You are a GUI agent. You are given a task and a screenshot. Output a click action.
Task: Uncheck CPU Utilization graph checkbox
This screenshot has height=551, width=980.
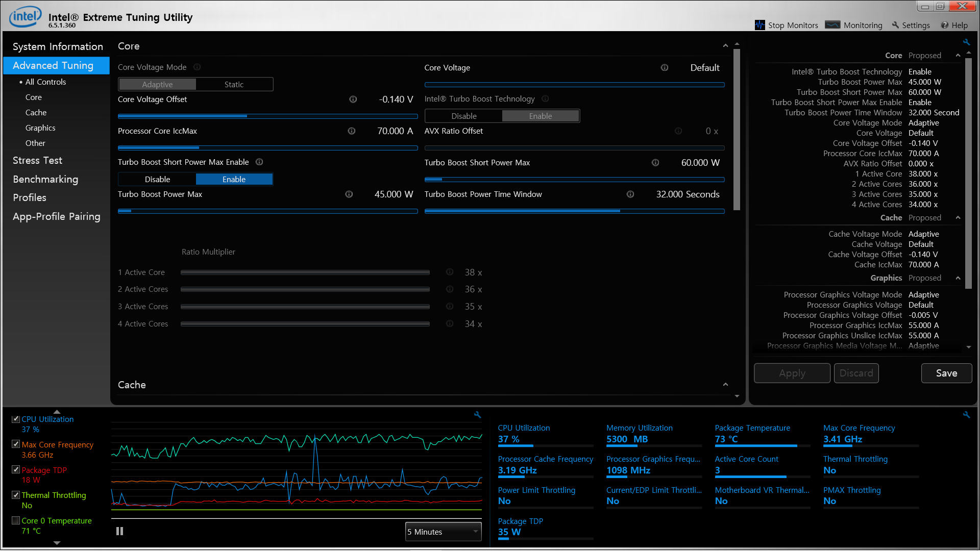point(16,419)
